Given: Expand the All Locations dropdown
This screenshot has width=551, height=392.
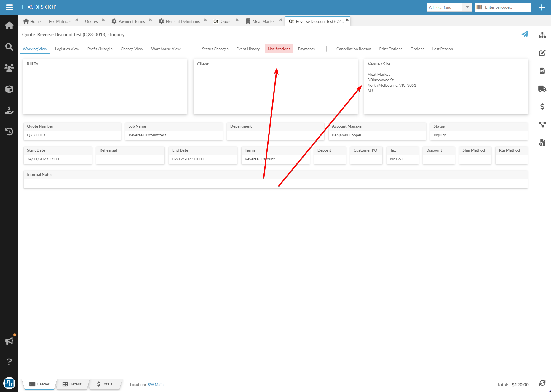Looking at the screenshot, I should tap(467, 7).
